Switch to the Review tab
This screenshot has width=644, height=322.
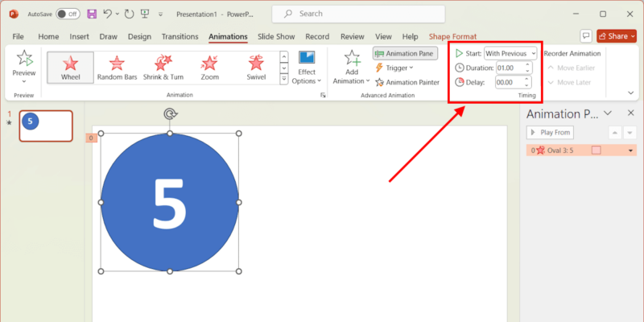(353, 36)
